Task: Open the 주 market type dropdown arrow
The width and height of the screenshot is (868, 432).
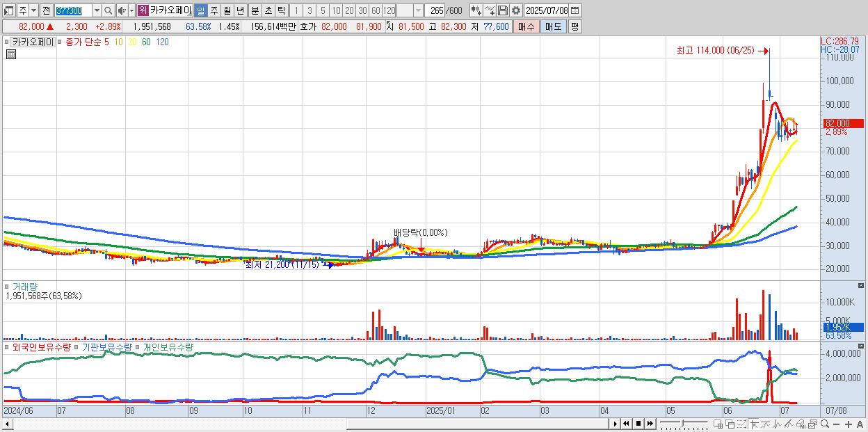Action: (x=33, y=10)
